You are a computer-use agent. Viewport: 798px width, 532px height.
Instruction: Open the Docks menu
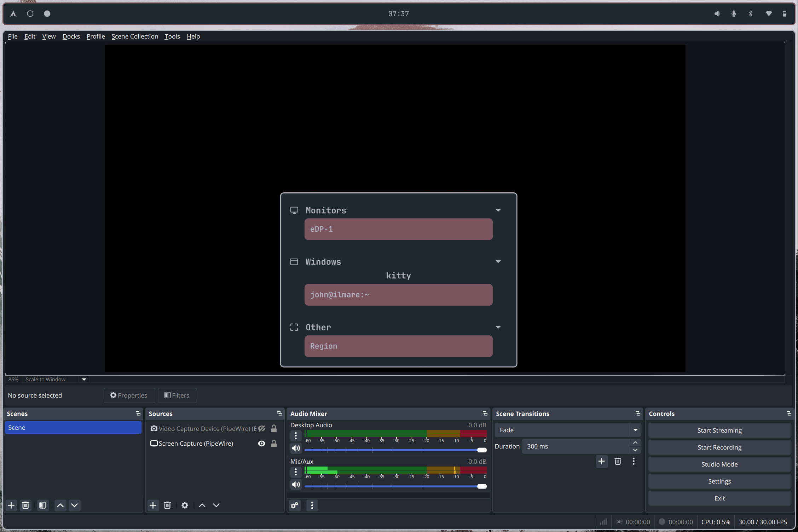[71, 36]
